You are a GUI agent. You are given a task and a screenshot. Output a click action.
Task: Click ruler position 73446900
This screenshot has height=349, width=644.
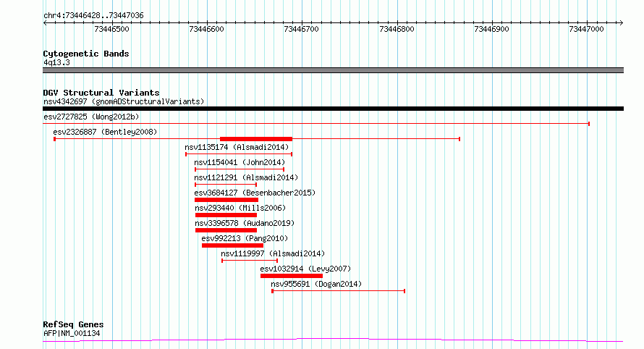491,29
